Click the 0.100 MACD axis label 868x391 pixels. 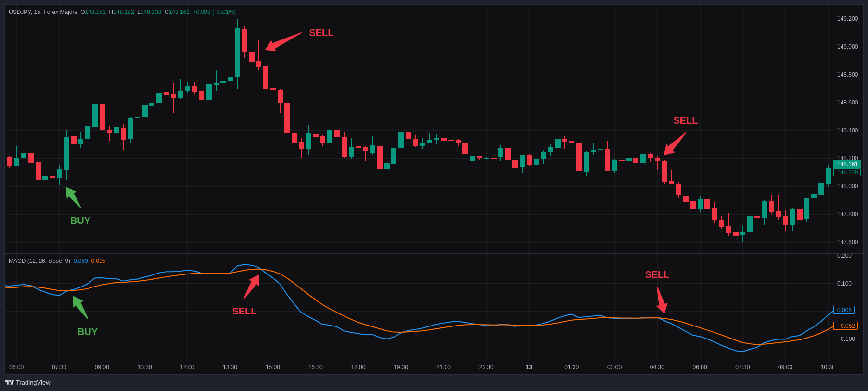pyautogui.click(x=844, y=284)
